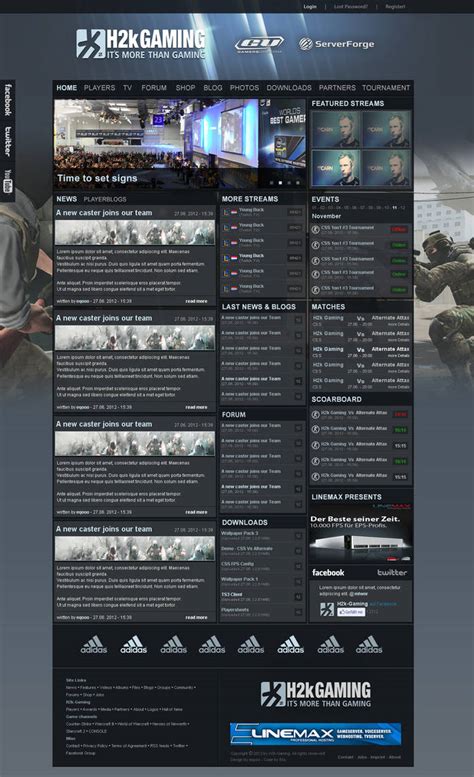Screen dimensions: 474x777
Task: Click the Privacy Policy footer link
Action: [95, 746]
